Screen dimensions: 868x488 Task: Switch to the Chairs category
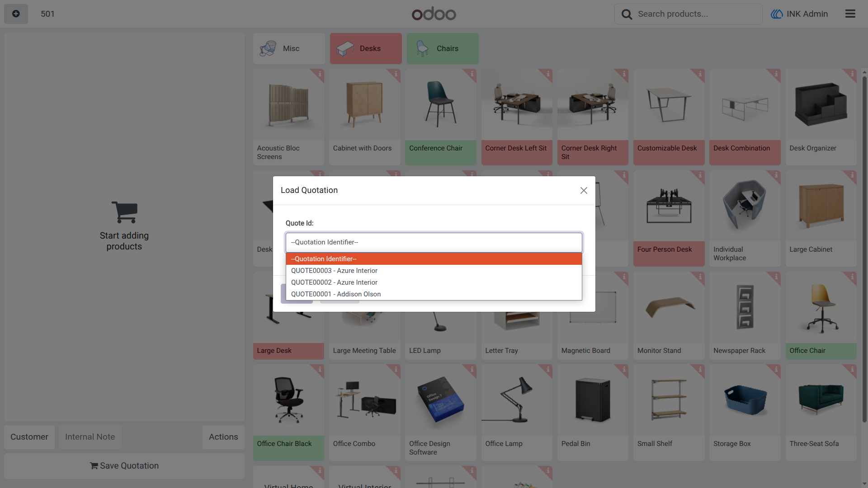click(443, 48)
